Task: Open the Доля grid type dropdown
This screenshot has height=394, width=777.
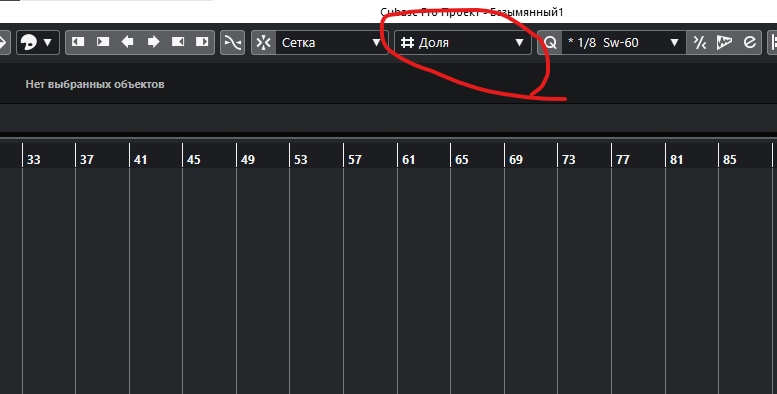Action: [x=463, y=43]
